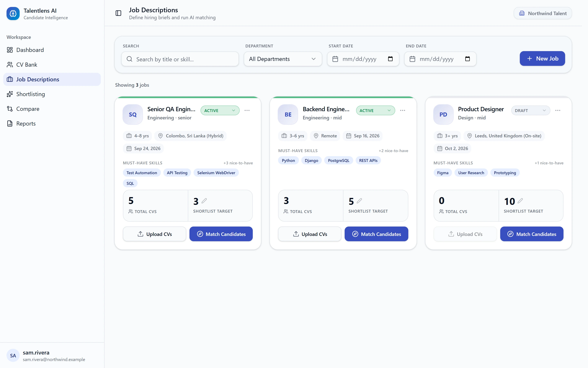
Task: Match Candidates for Product Designer
Action: [532, 234]
